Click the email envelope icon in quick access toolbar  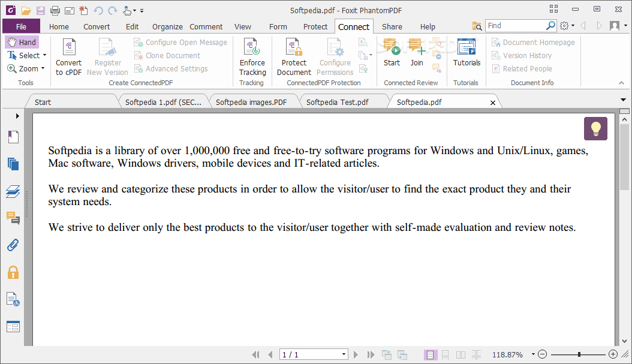tap(70, 11)
